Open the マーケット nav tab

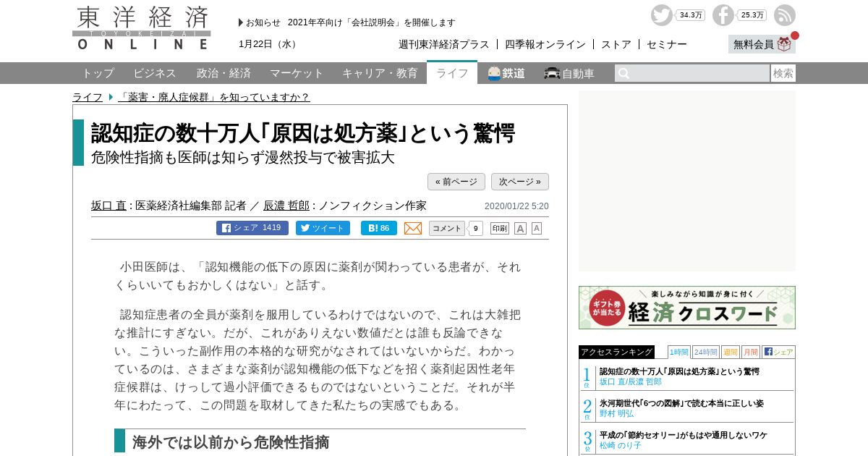(x=297, y=73)
